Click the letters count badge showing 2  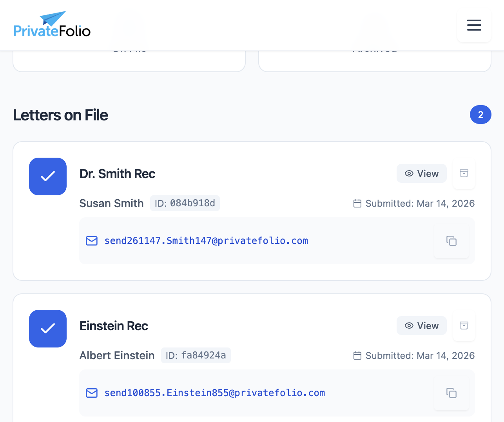[480, 115]
